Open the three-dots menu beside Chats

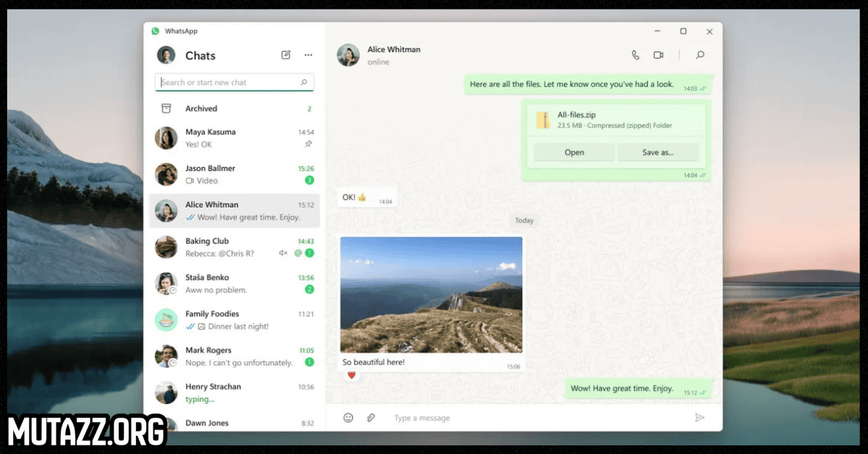click(x=308, y=55)
